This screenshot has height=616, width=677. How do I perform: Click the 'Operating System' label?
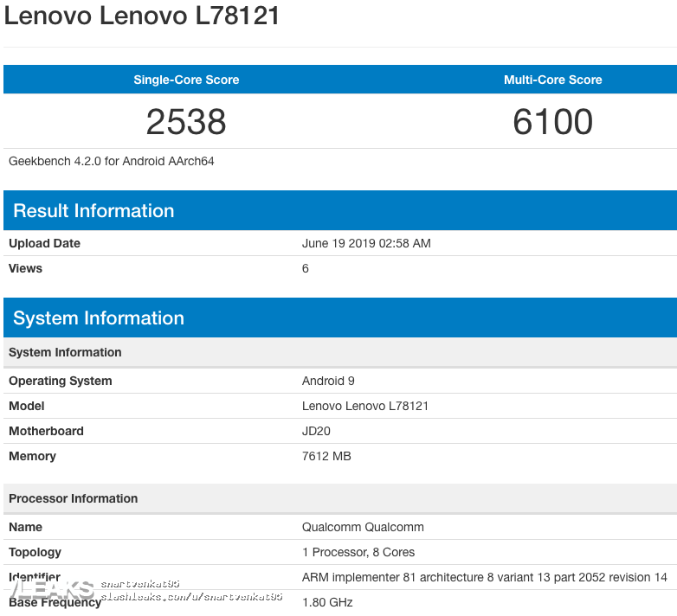point(61,381)
